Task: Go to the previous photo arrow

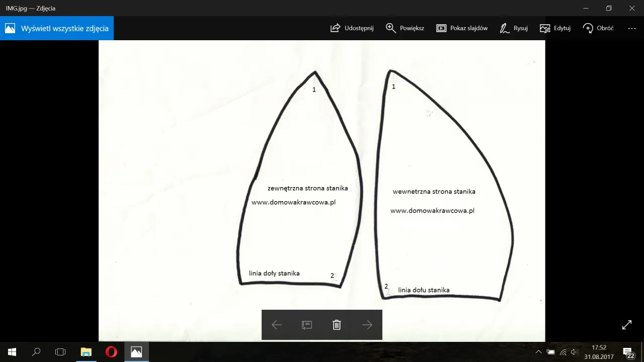Action: click(x=277, y=325)
